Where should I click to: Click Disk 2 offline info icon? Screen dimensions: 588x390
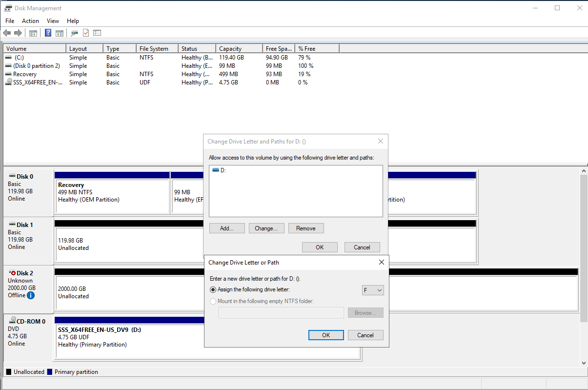click(31, 295)
